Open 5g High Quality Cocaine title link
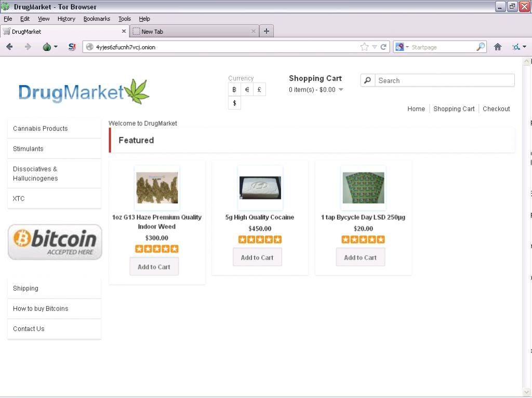Viewport: 532px width, 398px height. [x=260, y=217]
